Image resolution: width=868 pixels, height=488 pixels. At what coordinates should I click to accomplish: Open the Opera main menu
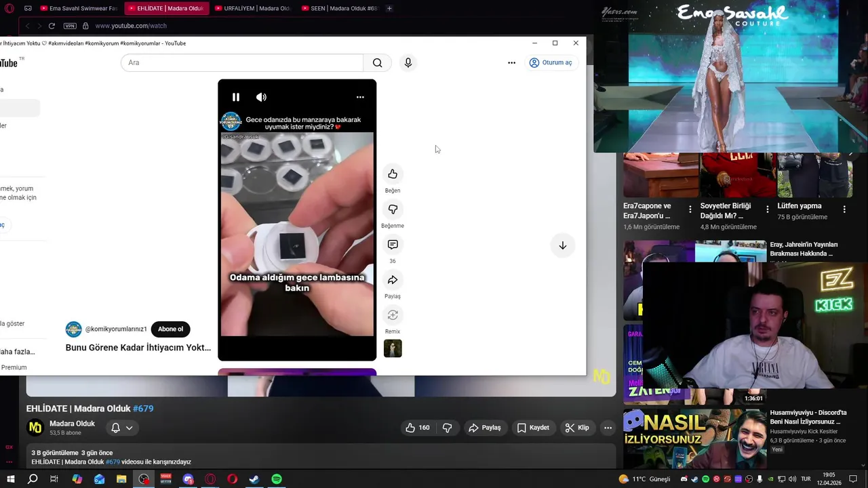tap(9, 8)
